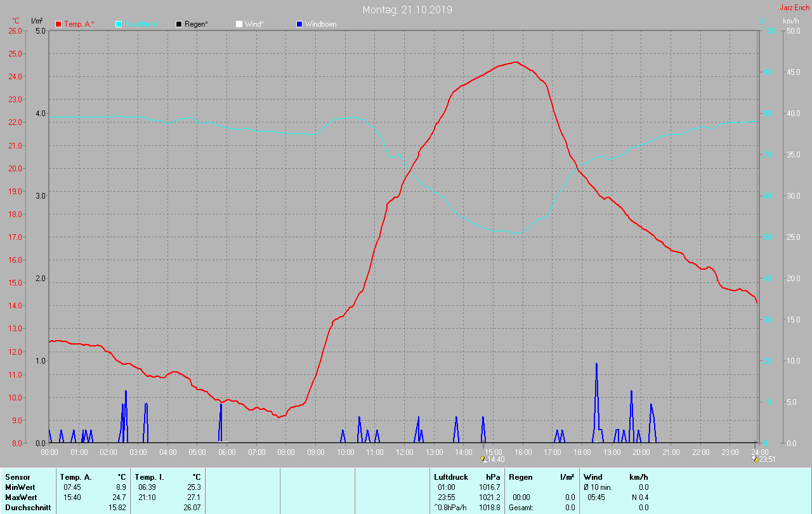Click the Jarz Erich link text
812x514 pixels.
[794, 8]
